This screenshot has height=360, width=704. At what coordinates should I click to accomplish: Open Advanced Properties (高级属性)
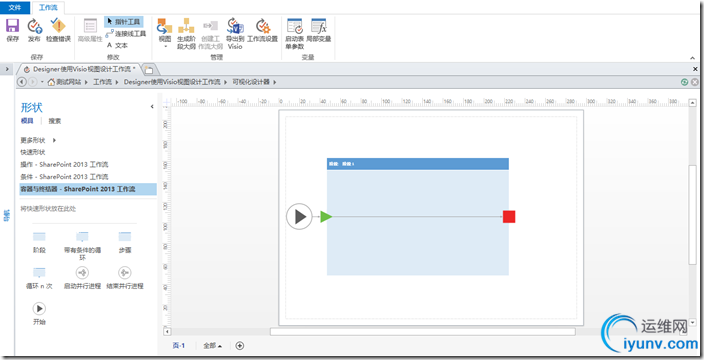90,30
